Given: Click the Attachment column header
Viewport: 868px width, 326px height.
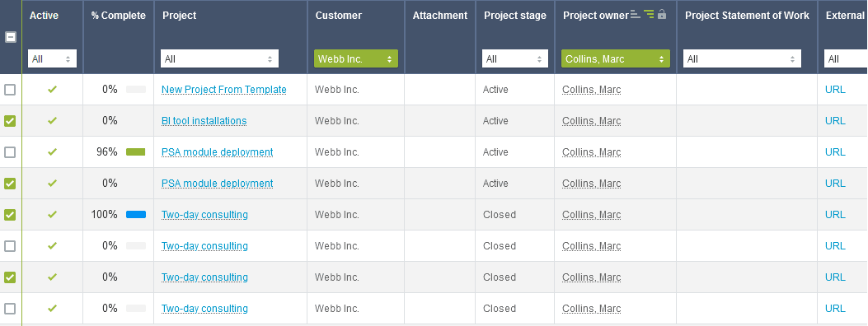Looking at the screenshot, I should (x=440, y=16).
